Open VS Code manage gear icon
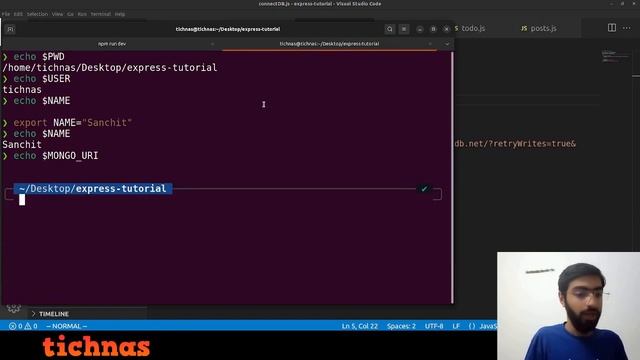 tap(13, 308)
